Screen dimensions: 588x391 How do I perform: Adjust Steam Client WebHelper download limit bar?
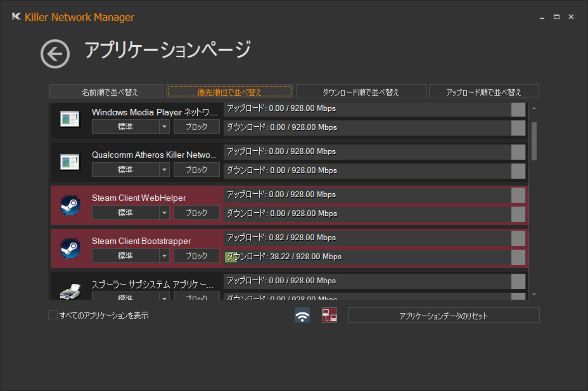coord(375,214)
